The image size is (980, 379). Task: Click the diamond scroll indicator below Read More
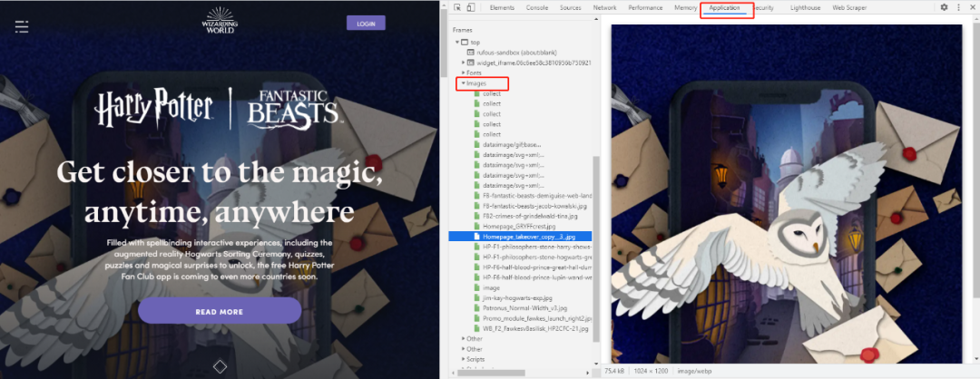(x=220, y=366)
